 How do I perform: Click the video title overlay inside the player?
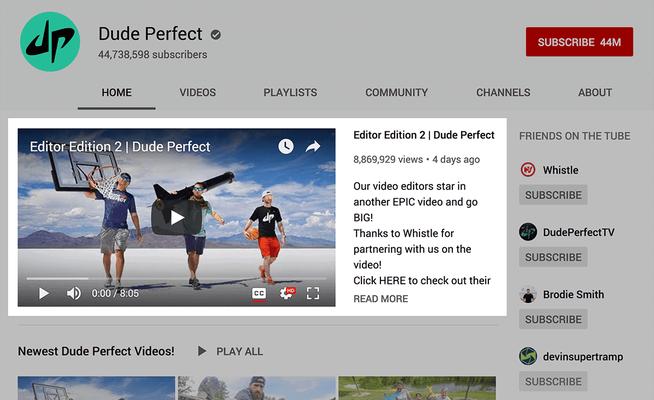[120, 147]
